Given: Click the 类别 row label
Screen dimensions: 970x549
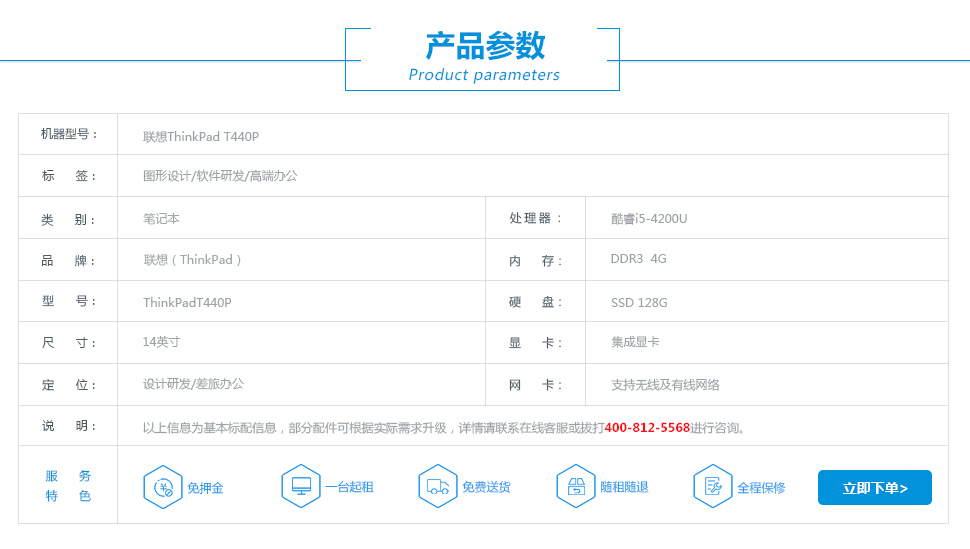Looking at the screenshot, I should pyautogui.click(x=69, y=220).
